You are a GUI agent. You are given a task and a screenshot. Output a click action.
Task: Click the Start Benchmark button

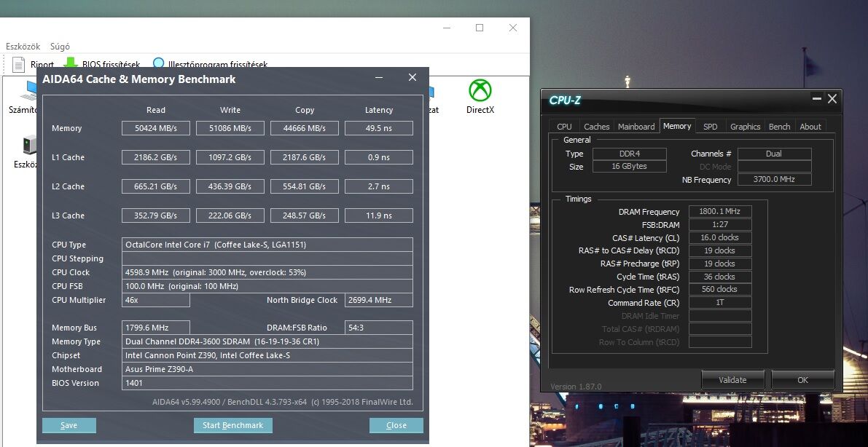click(x=233, y=425)
